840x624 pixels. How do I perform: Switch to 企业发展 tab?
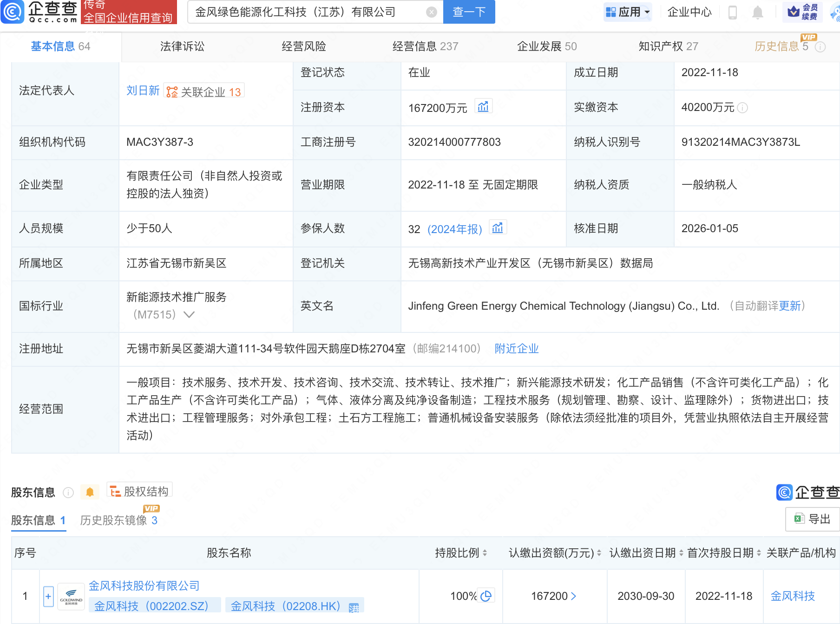click(547, 46)
